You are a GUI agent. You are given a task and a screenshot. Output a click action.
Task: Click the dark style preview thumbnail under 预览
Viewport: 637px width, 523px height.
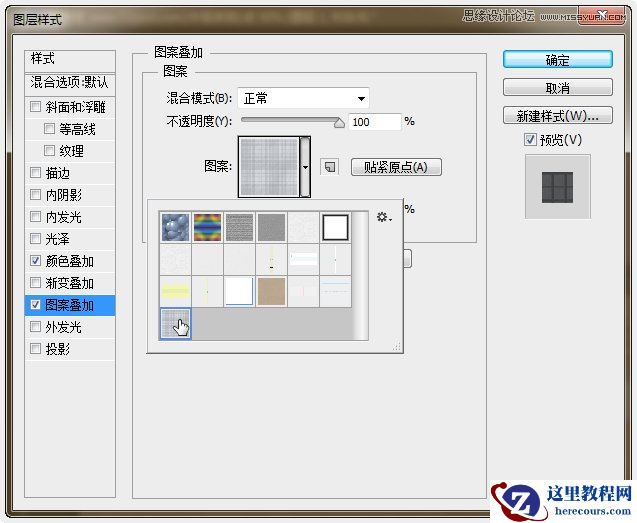[557, 187]
